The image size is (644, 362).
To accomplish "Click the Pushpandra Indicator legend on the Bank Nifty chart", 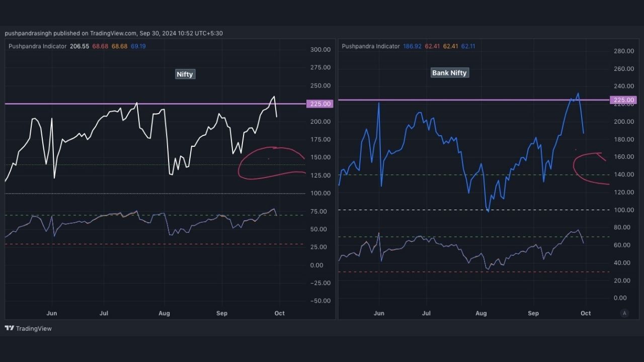I will (371, 46).
